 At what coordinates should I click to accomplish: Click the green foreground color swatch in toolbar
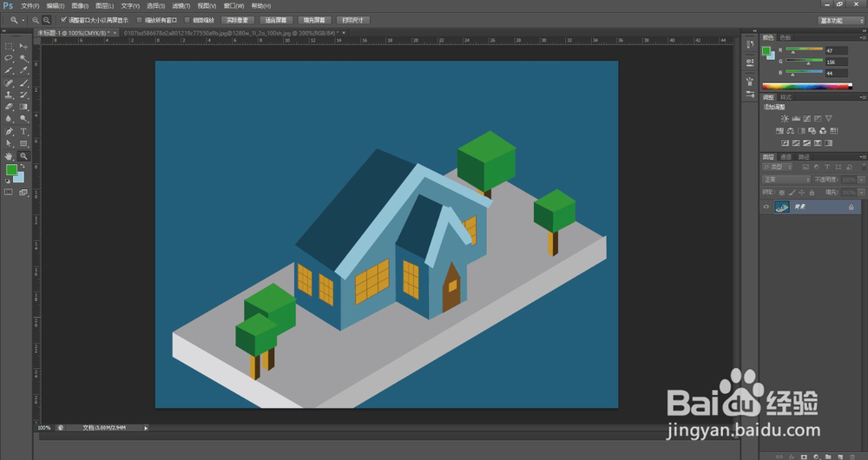click(12, 170)
